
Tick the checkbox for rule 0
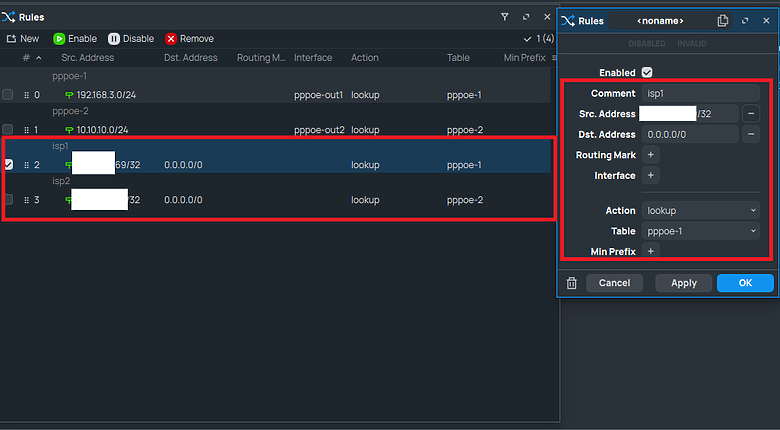click(7, 95)
